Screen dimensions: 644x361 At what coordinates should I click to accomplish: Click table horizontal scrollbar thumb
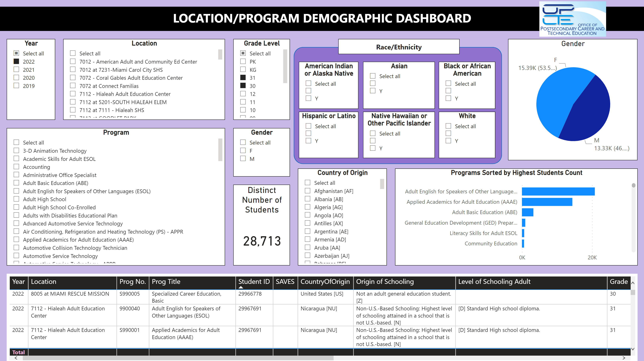pos(178,358)
